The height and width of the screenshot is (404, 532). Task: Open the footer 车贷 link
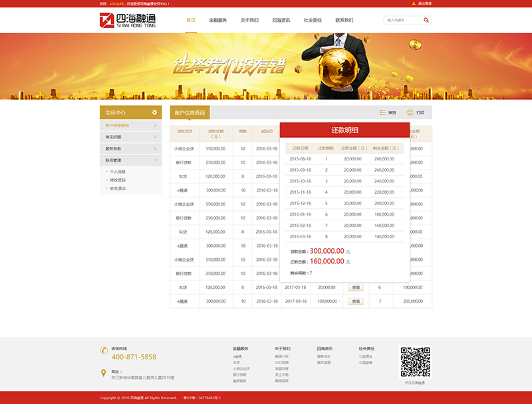pyautogui.click(x=236, y=363)
